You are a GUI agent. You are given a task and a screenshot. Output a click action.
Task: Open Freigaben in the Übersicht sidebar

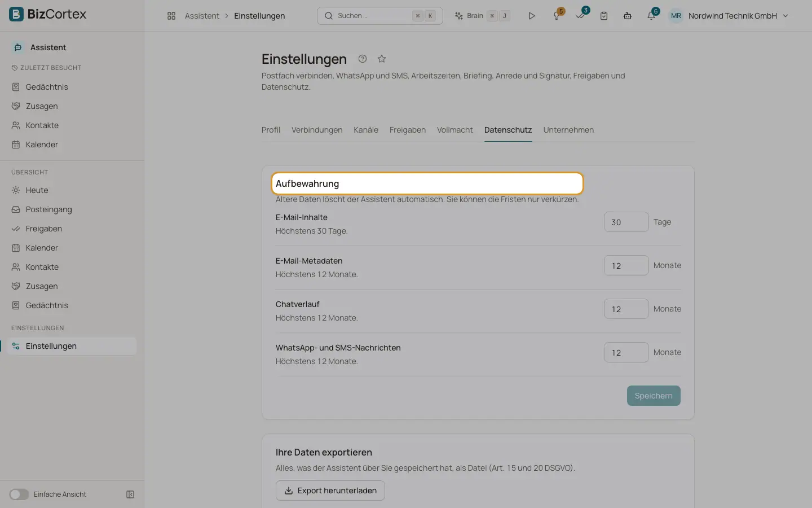[72, 229]
